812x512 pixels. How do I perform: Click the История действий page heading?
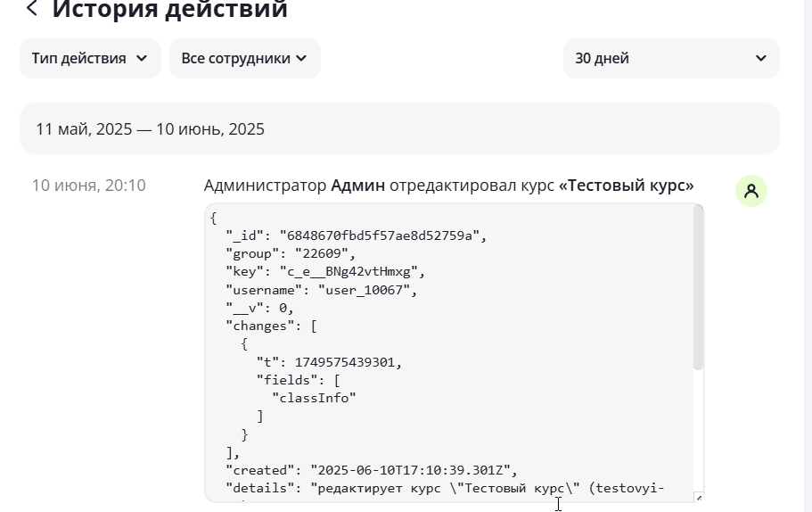[x=170, y=9]
